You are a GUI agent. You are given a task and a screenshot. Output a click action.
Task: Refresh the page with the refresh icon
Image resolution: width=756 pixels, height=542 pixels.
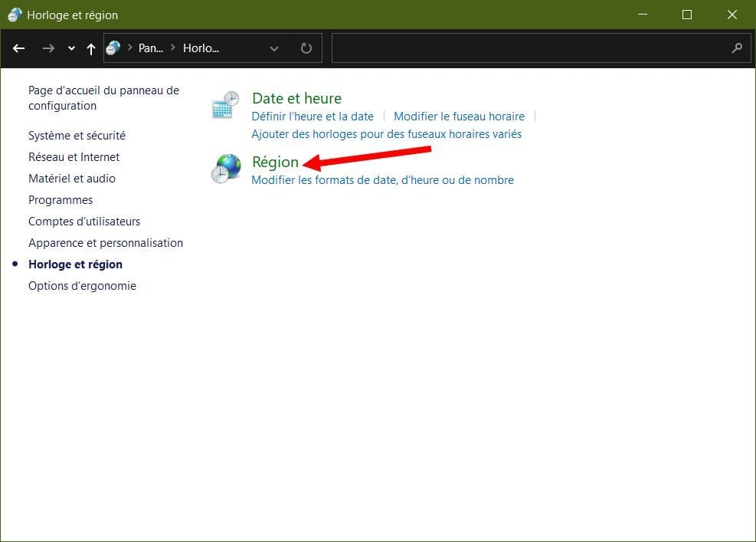(306, 48)
